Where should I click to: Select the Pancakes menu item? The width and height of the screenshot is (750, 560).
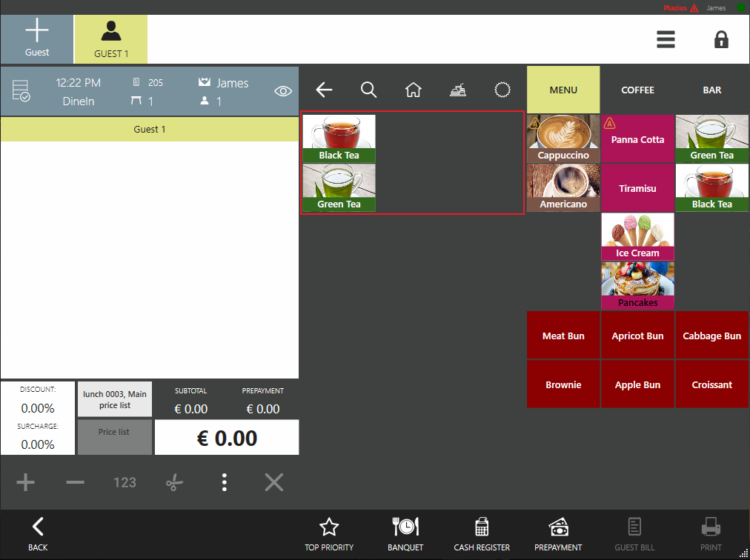[x=637, y=286]
